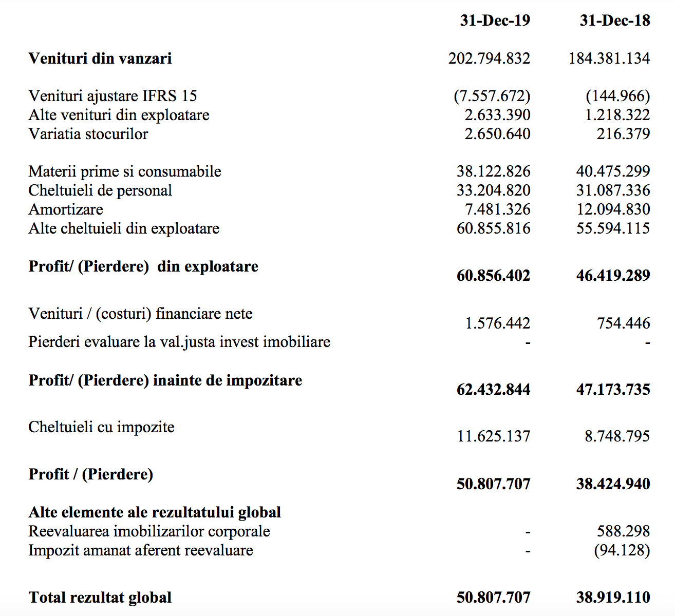
Task: Click Cheltuieli de personal value 33.204.820
Action: [x=494, y=190]
